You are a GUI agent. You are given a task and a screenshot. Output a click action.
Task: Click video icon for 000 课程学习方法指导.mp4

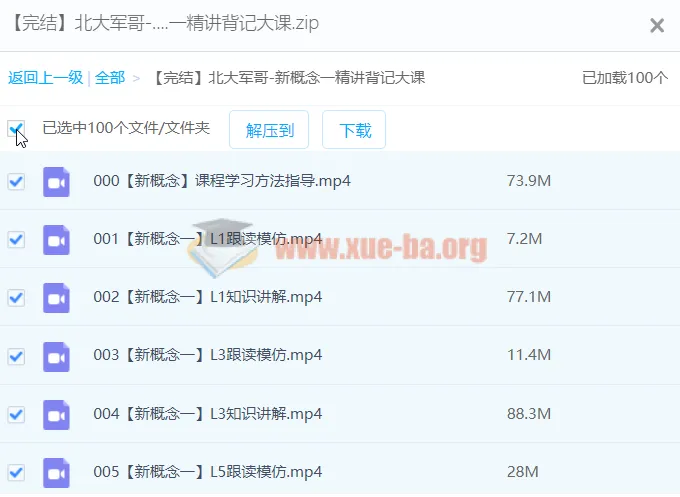56,181
